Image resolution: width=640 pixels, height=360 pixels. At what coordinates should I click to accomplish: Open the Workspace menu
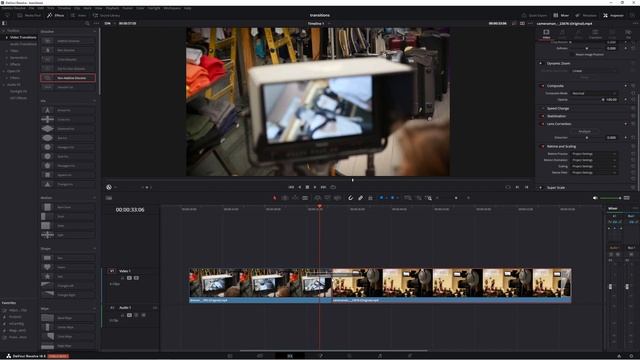[172, 8]
